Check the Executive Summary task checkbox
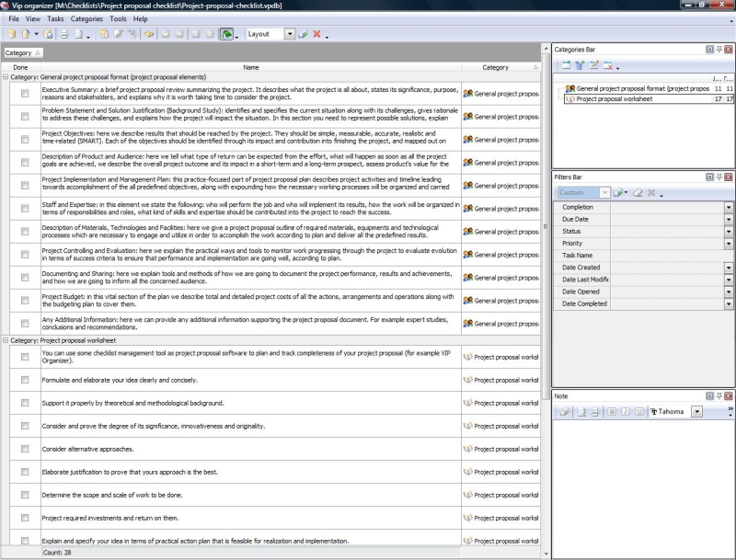Image resolution: width=736 pixels, height=560 pixels. pyautogui.click(x=25, y=93)
